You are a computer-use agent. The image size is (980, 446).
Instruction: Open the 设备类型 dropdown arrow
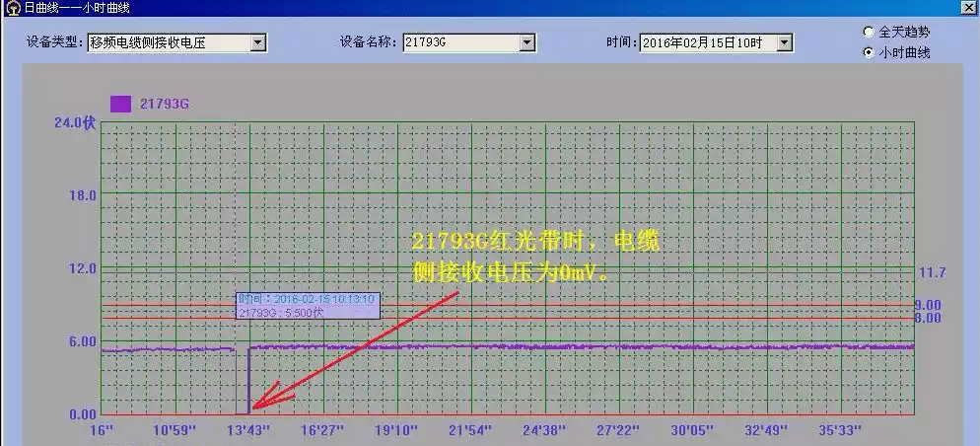click(257, 43)
